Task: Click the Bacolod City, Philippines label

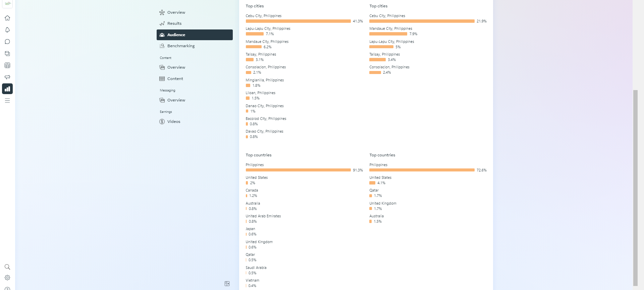Action: (x=266, y=119)
